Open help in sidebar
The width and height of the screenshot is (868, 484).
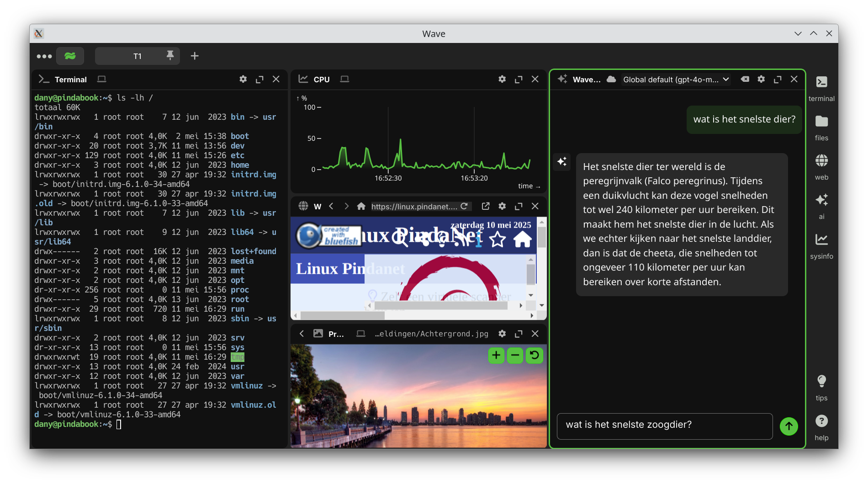(821, 427)
